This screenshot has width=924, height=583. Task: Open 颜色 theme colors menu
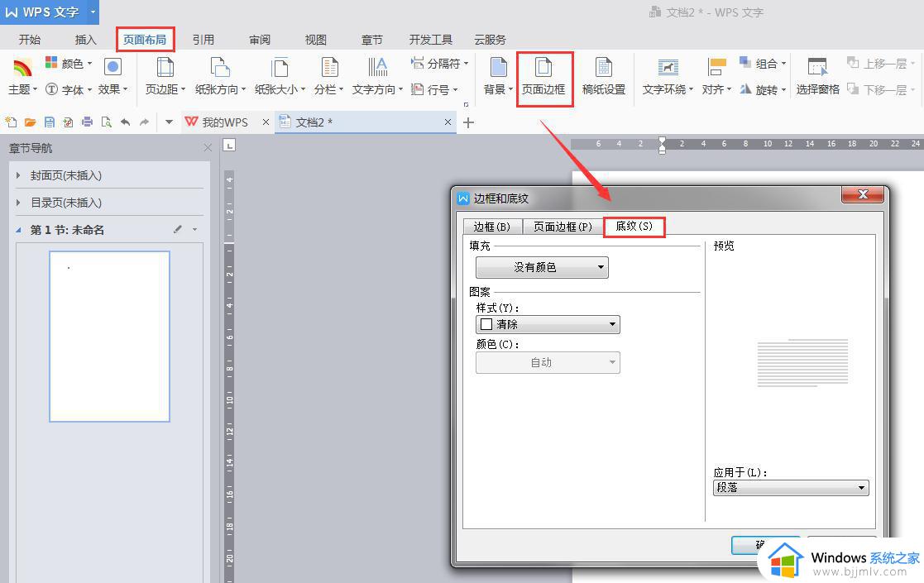coord(69,63)
